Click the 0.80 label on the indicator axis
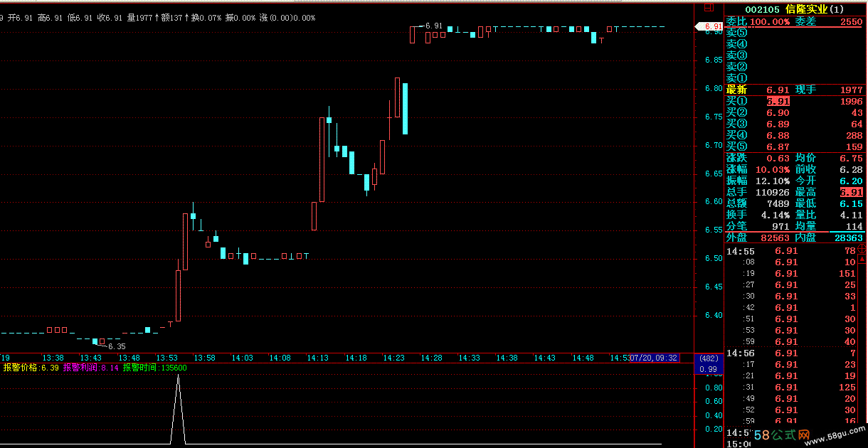Screen dimensions: 868x448 pyautogui.click(x=713, y=388)
